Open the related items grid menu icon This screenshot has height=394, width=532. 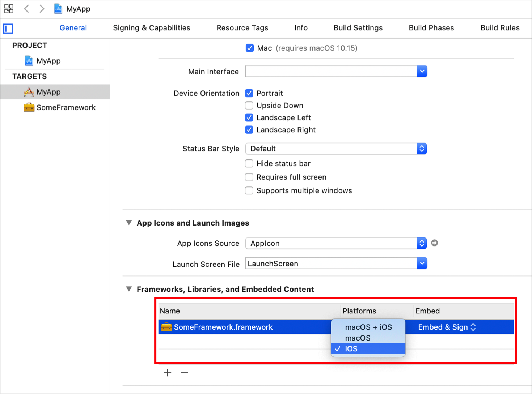pyautogui.click(x=9, y=9)
